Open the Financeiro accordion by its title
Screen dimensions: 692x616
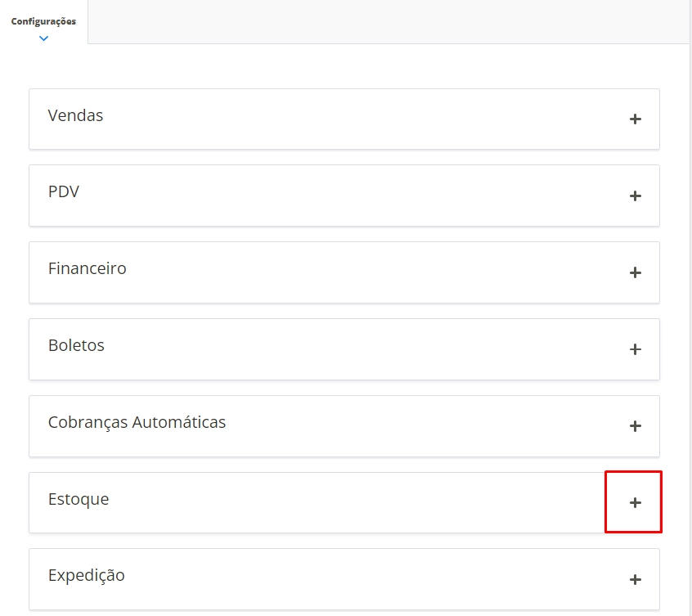(x=87, y=268)
